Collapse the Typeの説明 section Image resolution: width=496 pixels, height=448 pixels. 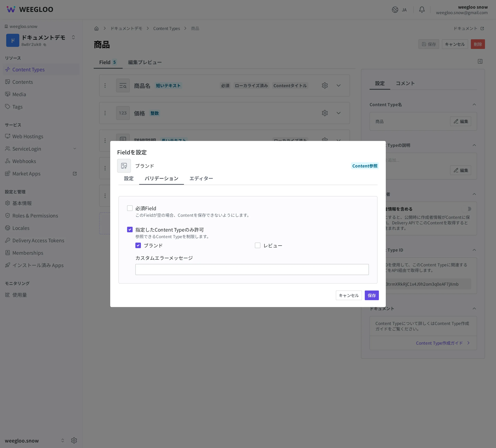tap(474, 145)
